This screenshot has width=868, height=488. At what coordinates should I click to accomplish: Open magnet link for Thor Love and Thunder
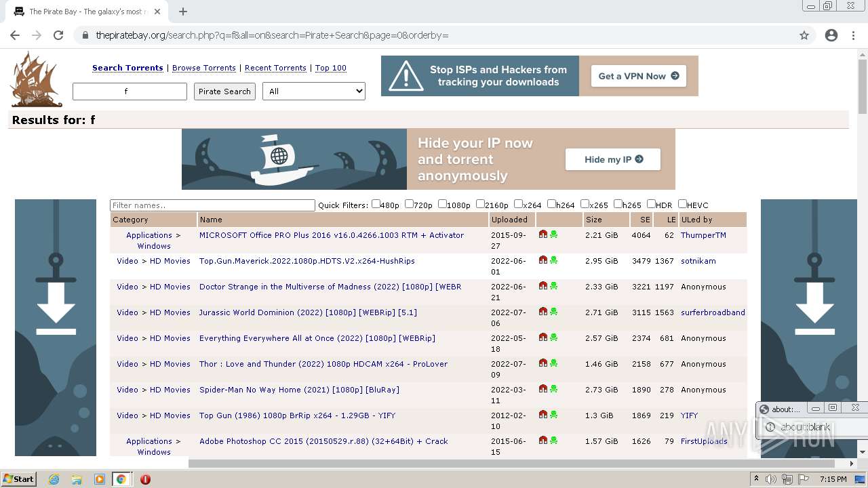pyautogui.click(x=542, y=363)
